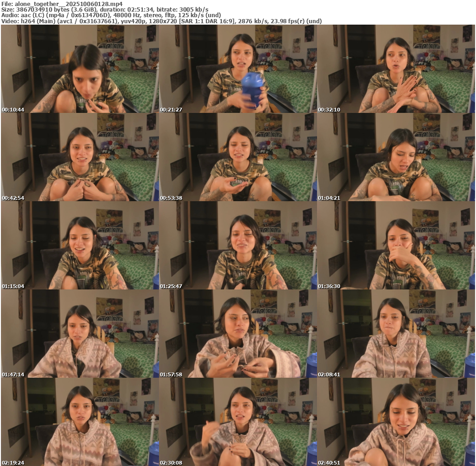The image size is (476, 466).
Task: Select the frame stamped 01:15:04
Action: 79,245
